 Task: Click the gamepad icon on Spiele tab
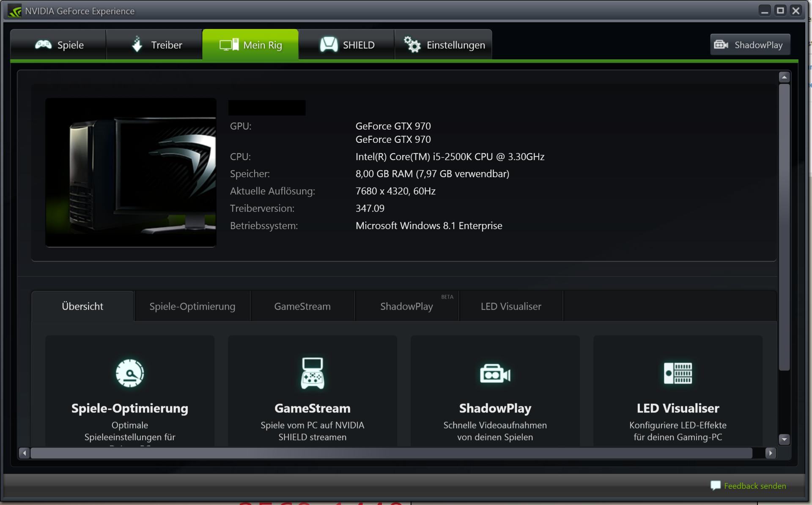pos(43,45)
